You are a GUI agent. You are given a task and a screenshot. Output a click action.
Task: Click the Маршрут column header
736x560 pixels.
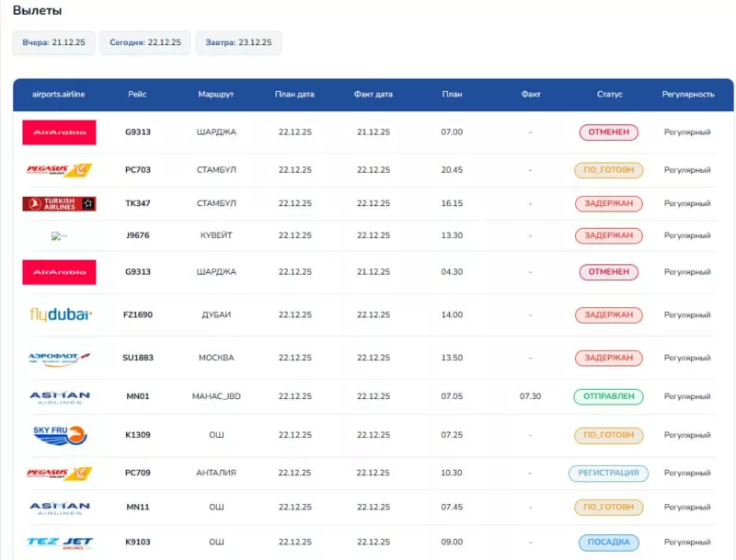point(216,94)
